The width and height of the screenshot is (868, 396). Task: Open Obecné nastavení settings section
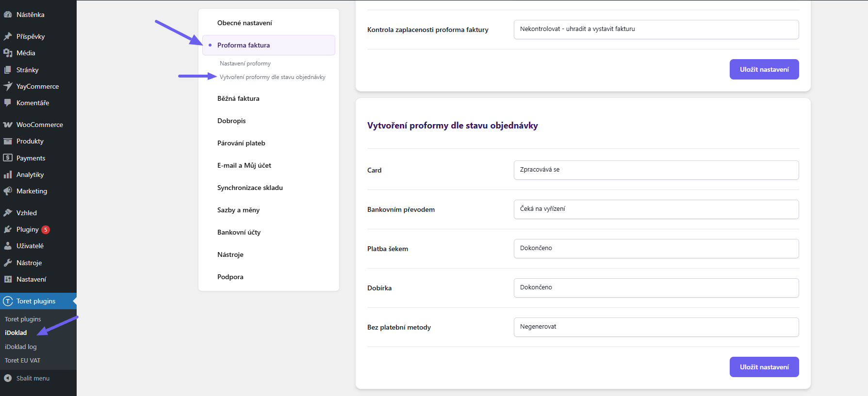(245, 23)
